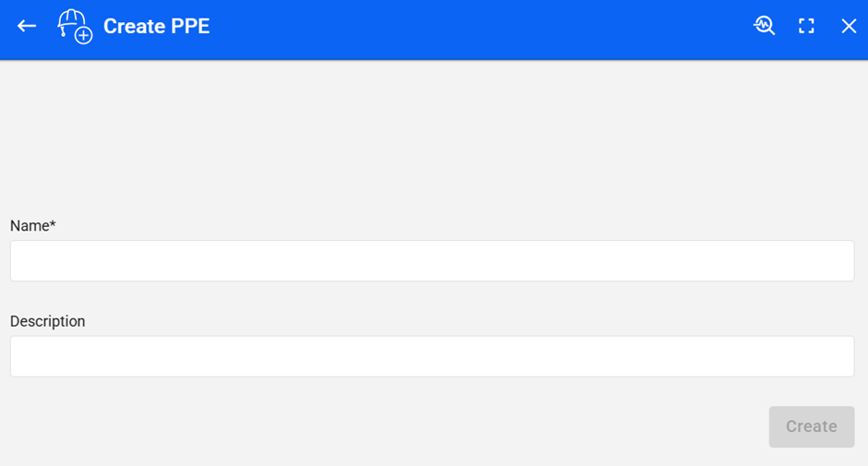Open the magnifier diagnostics icon
868x466 pixels.
pyautogui.click(x=765, y=26)
